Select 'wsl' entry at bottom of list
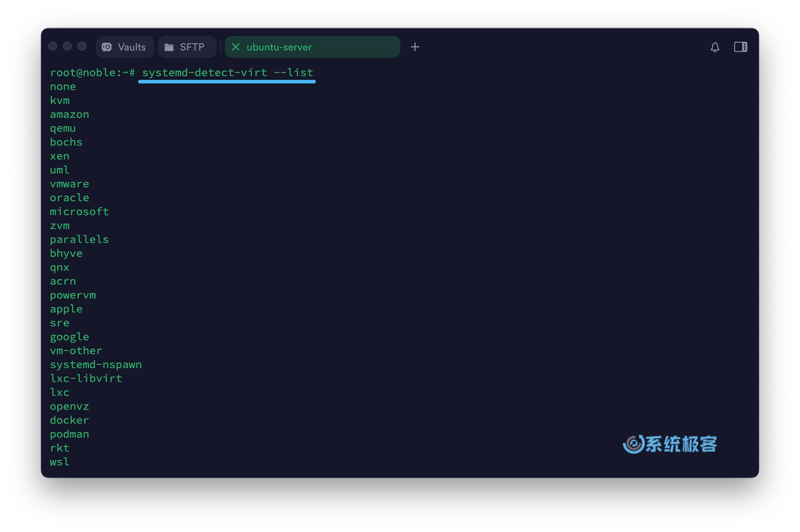The image size is (800, 532). coord(59,462)
